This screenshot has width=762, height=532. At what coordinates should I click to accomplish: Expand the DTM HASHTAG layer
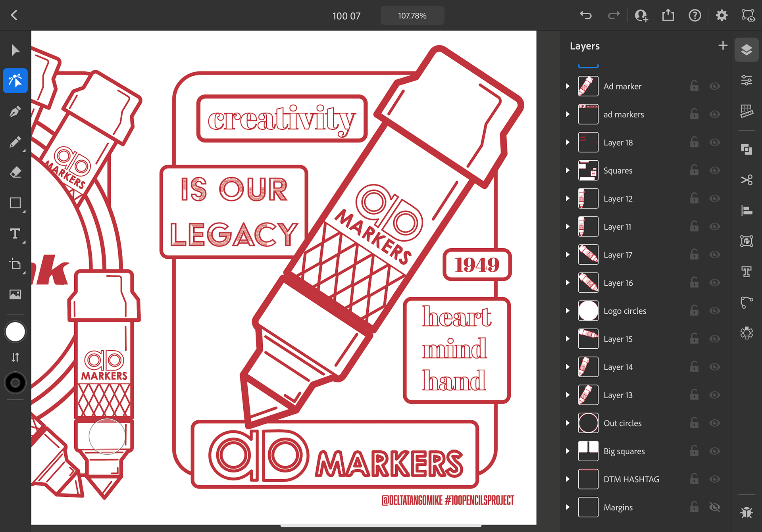click(x=568, y=479)
